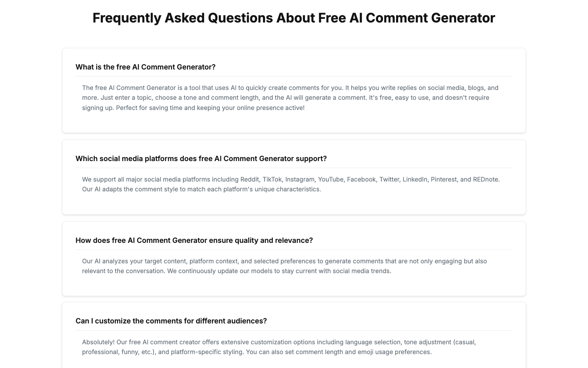Click the divider line under the first question
Image resolution: width=588 pixels, height=368 pixels.
tap(294, 76)
